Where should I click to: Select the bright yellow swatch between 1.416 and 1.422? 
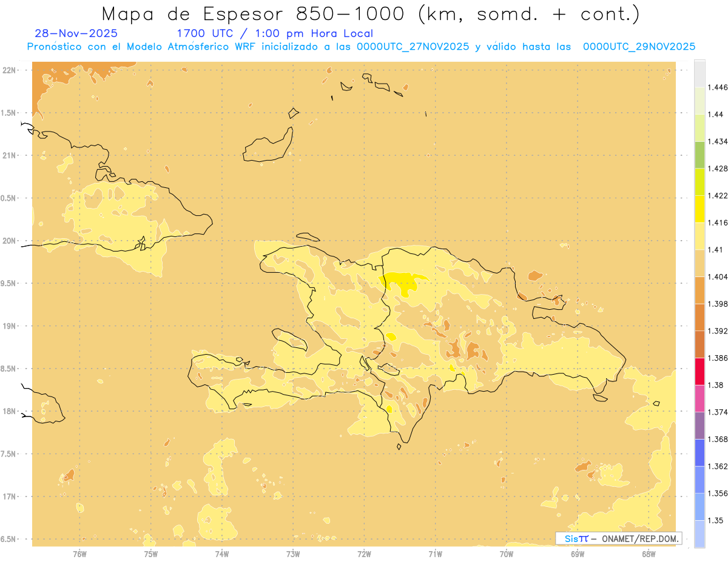click(x=699, y=209)
